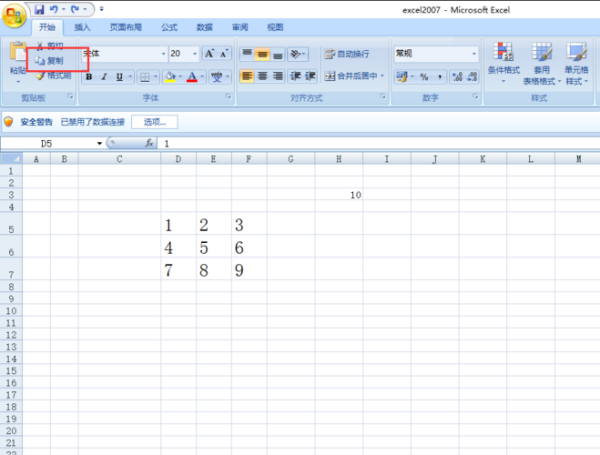Open the quick access toolbar customize arrow
Image resolution: width=600 pixels, height=455 pixels.
point(101,9)
